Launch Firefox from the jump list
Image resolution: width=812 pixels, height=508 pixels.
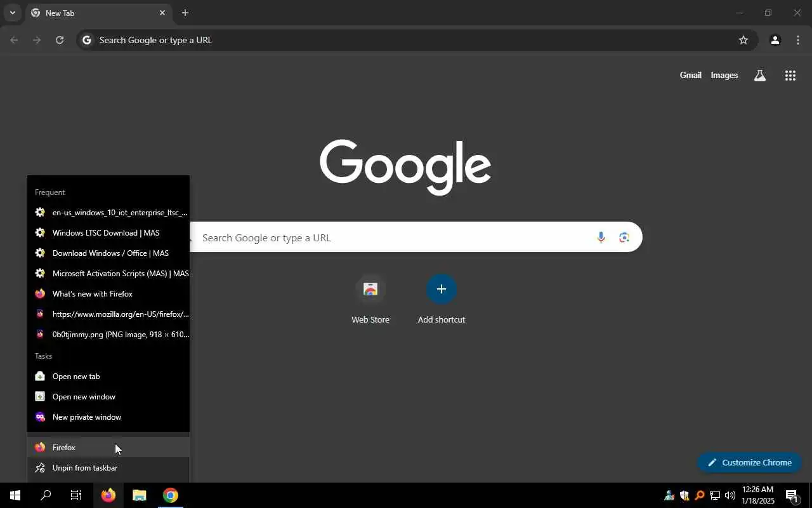pyautogui.click(x=108, y=448)
